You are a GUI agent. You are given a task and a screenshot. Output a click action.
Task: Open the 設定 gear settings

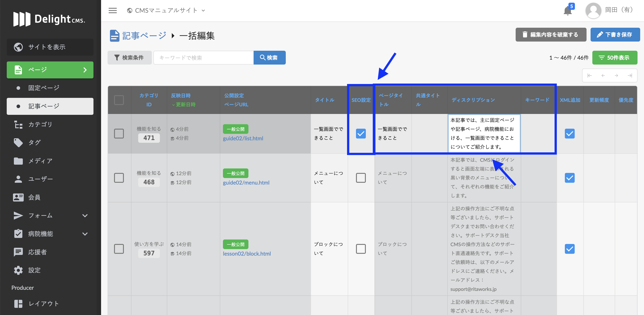click(x=18, y=270)
